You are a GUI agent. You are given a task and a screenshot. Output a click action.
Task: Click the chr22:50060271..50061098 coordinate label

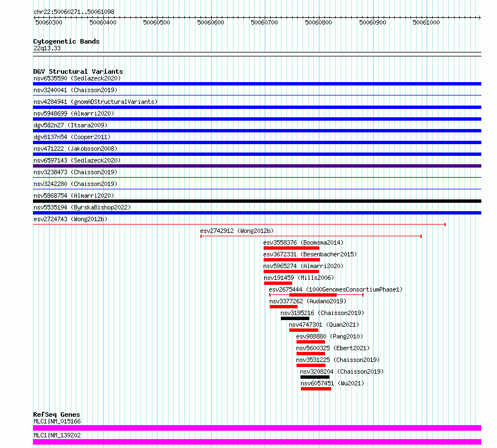tap(74, 12)
